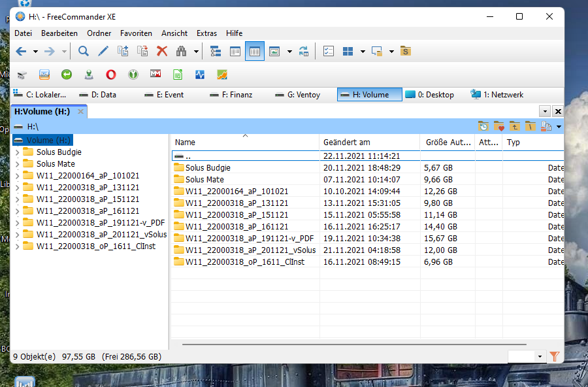Select the highlighted details view icon

[255, 51]
